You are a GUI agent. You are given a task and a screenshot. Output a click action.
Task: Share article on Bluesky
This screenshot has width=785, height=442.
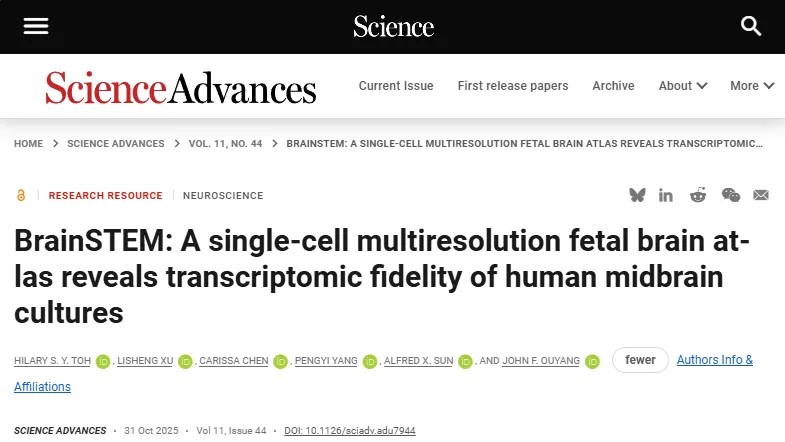point(637,195)
